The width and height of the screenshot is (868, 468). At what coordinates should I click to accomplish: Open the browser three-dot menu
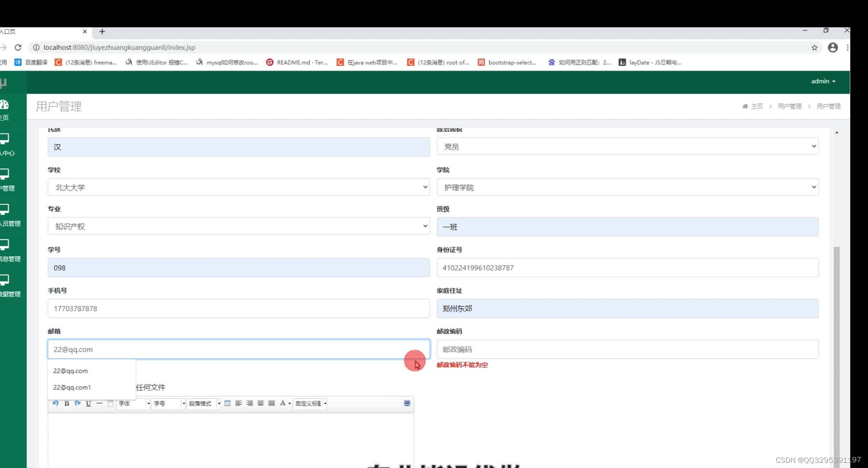point(847,48)
